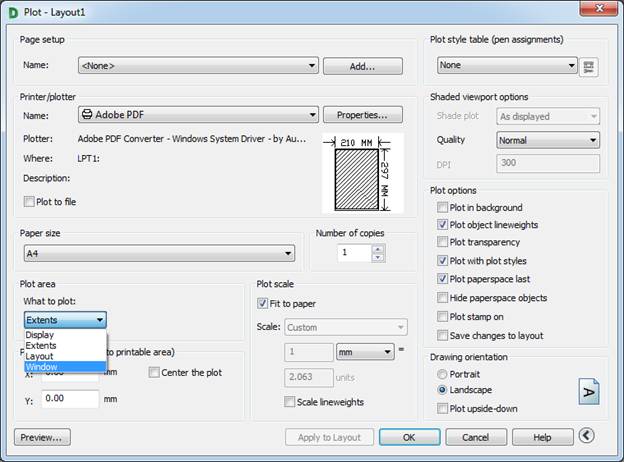Click the scale value 1 field
Viewport: 624px width, 462px height.
308,352
